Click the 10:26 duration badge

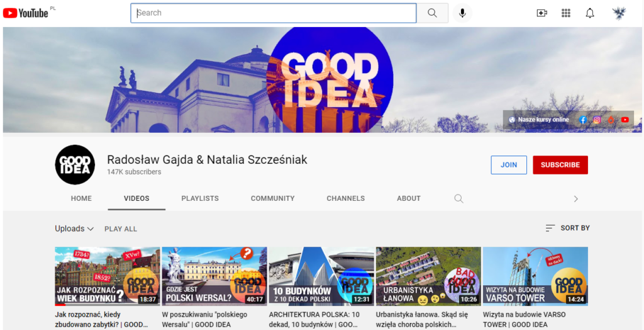pos(469,299)
